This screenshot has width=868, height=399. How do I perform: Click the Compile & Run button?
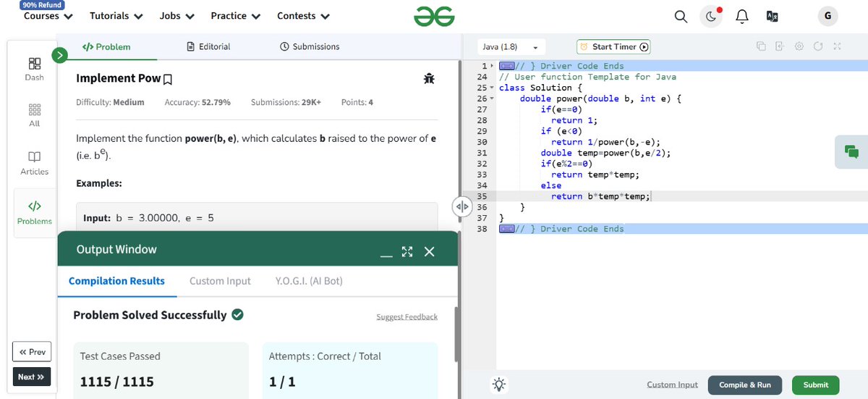[x=744, y=385]
